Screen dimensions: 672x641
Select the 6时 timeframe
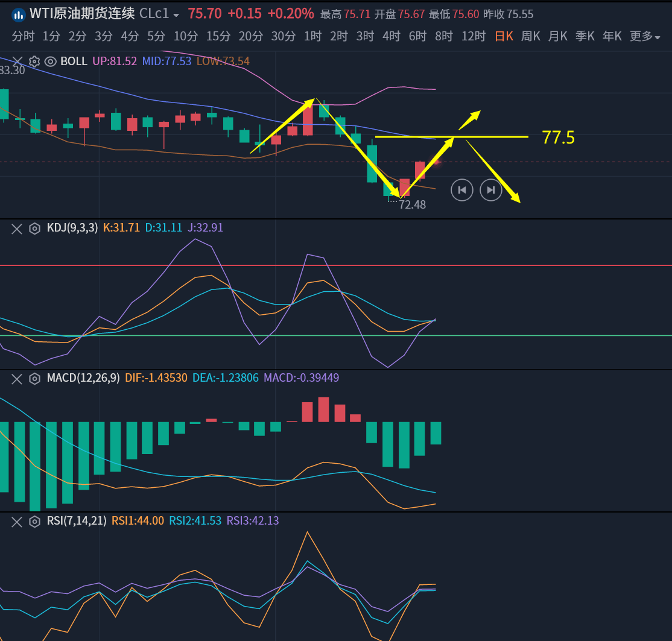[417, 36]
